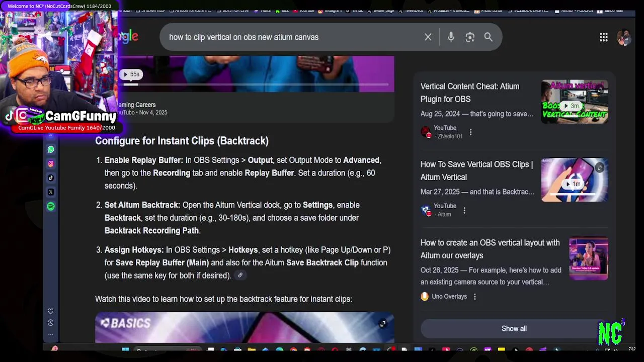Viewport: 644px width, 362px height.
Task: Open the history clock sidebar icon
Action: [50, 323]
